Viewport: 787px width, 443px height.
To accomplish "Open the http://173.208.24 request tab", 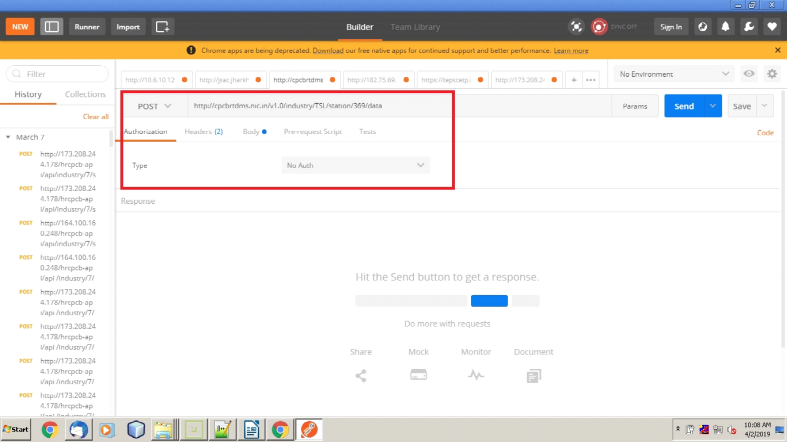I will click(x=526, y=80).
